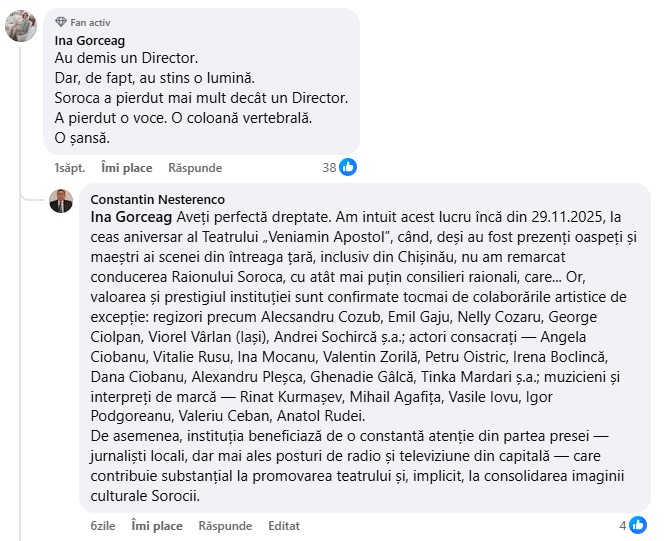This screenshot has height=541, width=664.
Task: Show the 38 reactions count list
Action: (329, 167)
